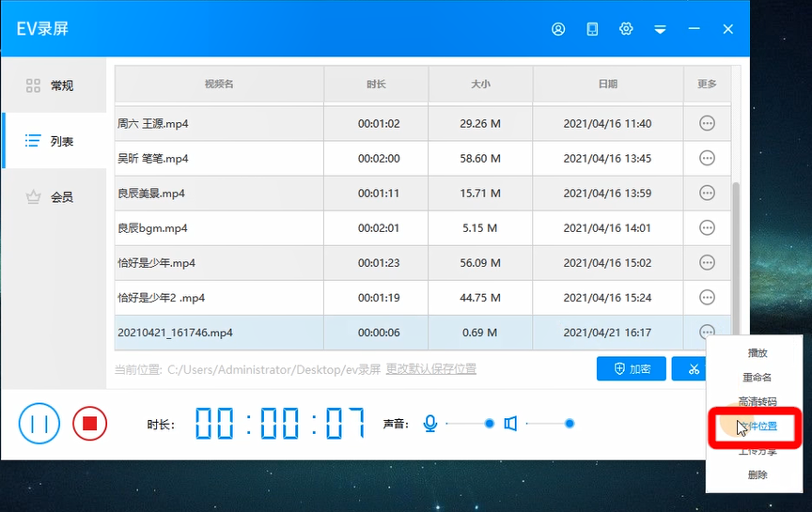Select the 良辰bgm.mp4 file name
The height and width of the screenshot is (512, 812).
(152, 227)
